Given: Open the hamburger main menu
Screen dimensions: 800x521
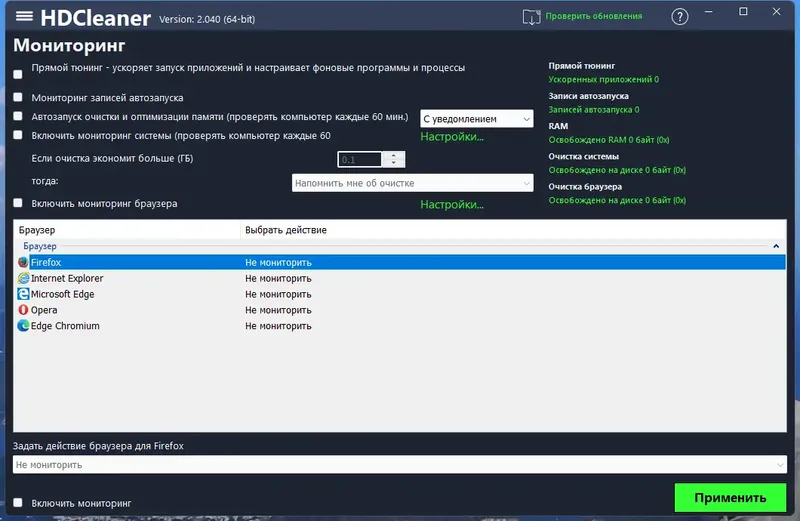Looking at the screenshot, I should click(x=24, y=16).
